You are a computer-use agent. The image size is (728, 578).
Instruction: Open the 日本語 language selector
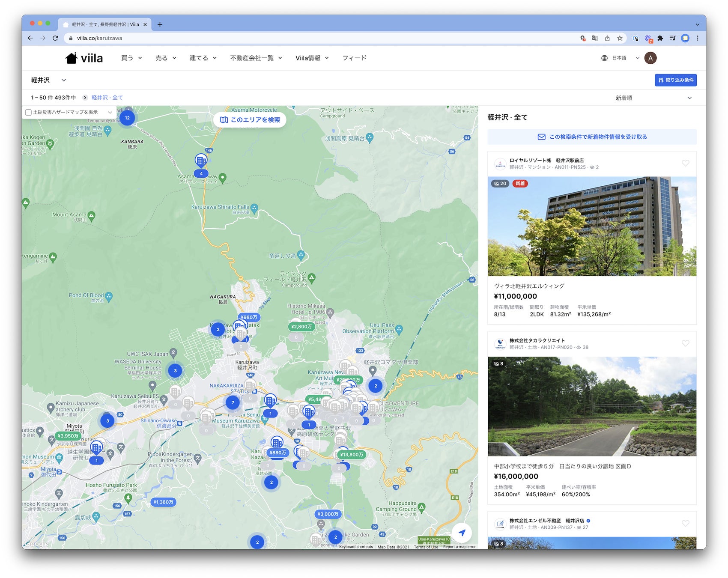click(620, 58)
